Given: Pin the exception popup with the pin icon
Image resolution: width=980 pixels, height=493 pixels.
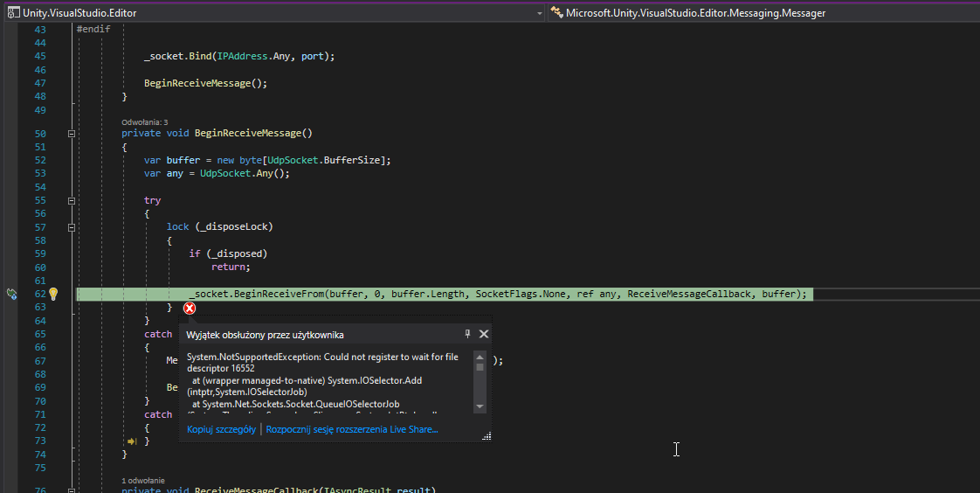Looking at the screenshot, I should [x=467, y=334].
